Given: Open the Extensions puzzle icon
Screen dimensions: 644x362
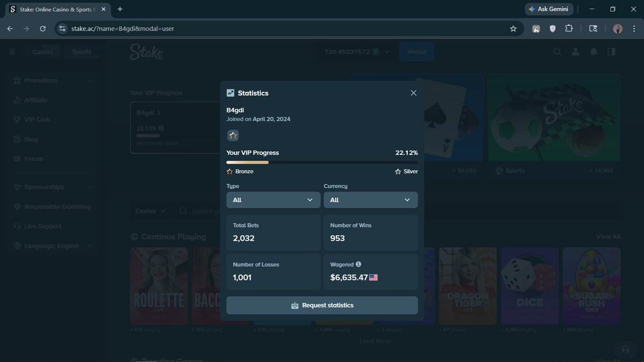Looking at the screenshot, I should coord(569,29).
